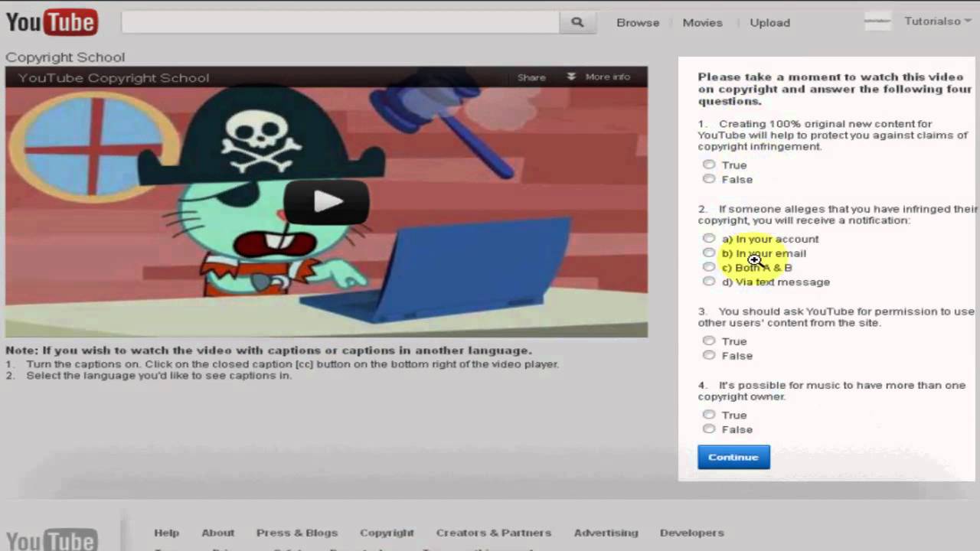Open the About footer link

pyautogui.click(x=218, y=533)
